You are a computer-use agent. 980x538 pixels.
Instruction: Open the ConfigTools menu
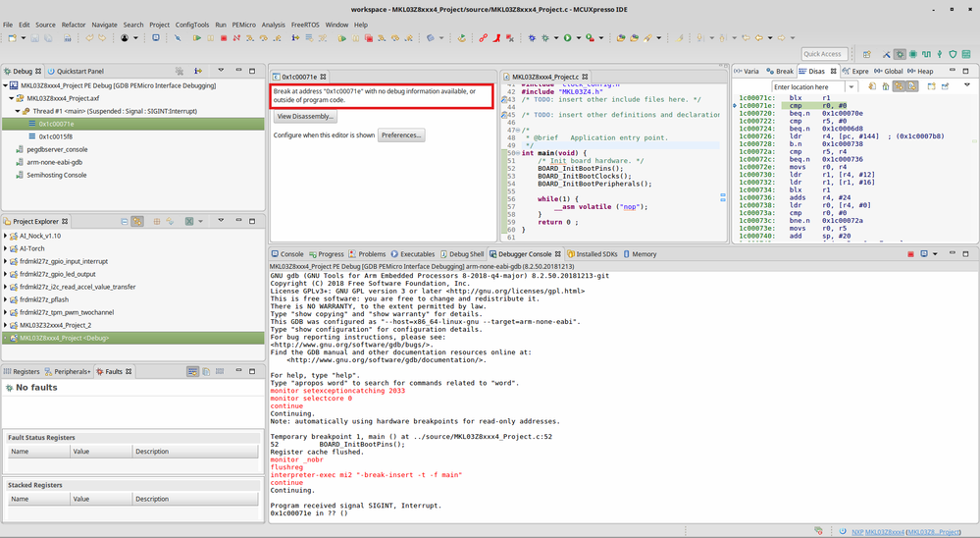pyautogui.click(x=192, y=25)
